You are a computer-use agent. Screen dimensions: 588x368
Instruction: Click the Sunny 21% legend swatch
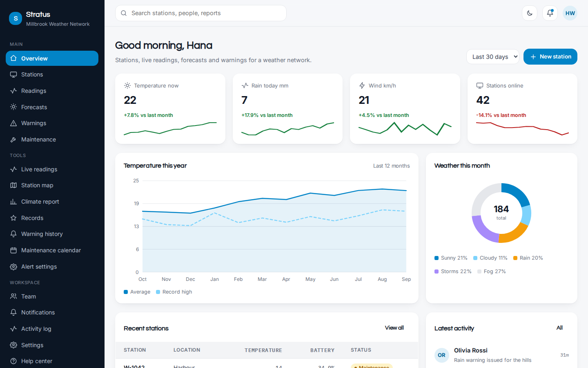[x=437, y=258]
